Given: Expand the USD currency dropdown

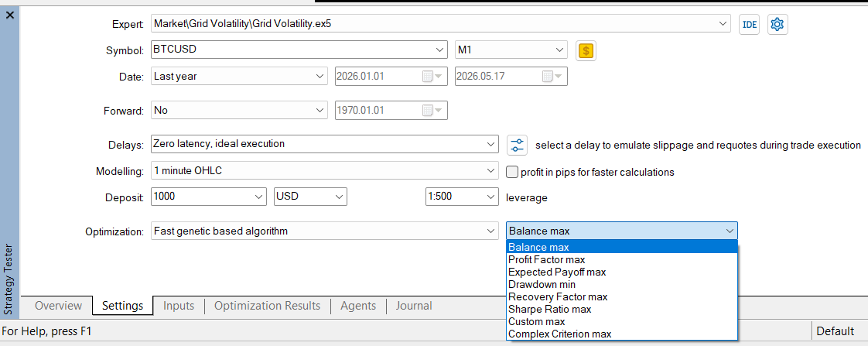Looking at the screenshot, I should click(x=339, y=197).
